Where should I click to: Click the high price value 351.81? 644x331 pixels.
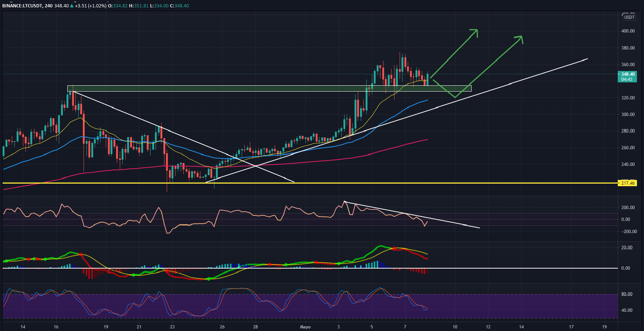(141, 6)
